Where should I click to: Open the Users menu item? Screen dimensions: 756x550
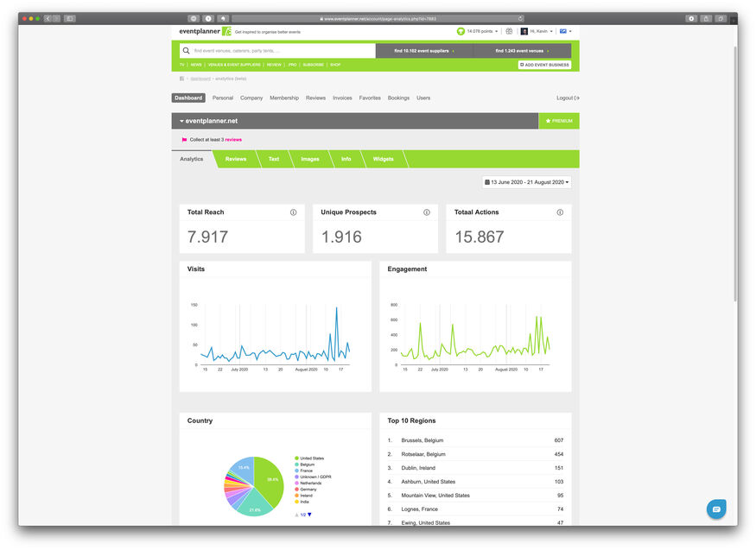pos(423,98)
